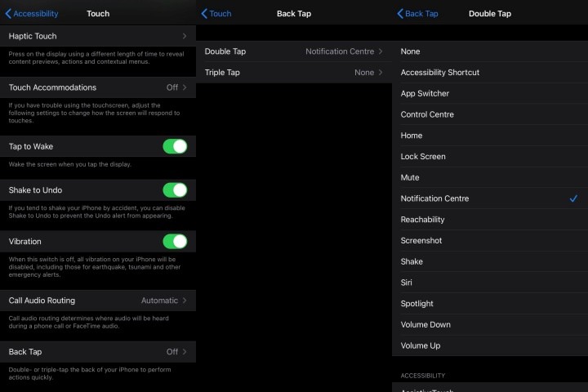
Task: Turn off Tap to Wake switch
Action: [175, 146]
